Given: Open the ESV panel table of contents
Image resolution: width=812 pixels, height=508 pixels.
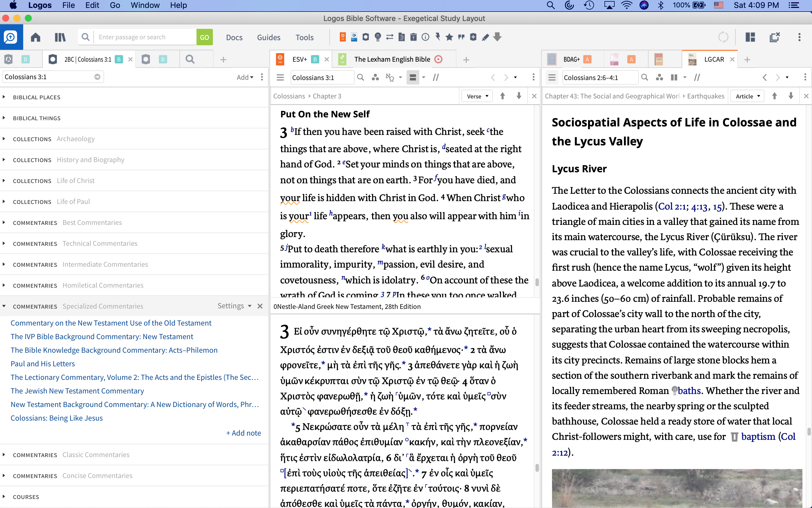Looking at the screenshot, I should tap(280, 78).
